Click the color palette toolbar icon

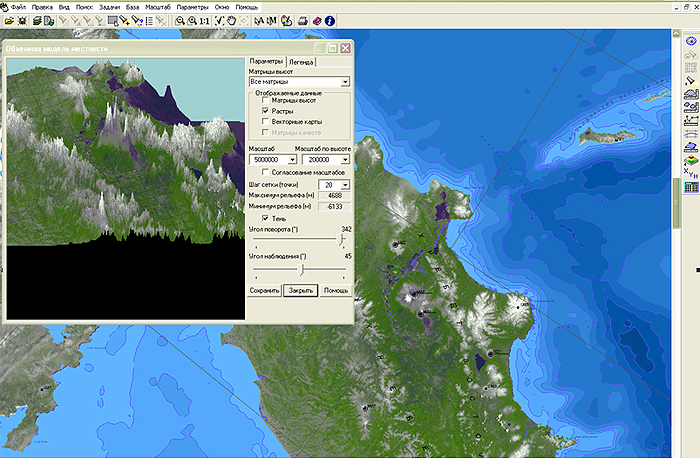pos(287,20)
